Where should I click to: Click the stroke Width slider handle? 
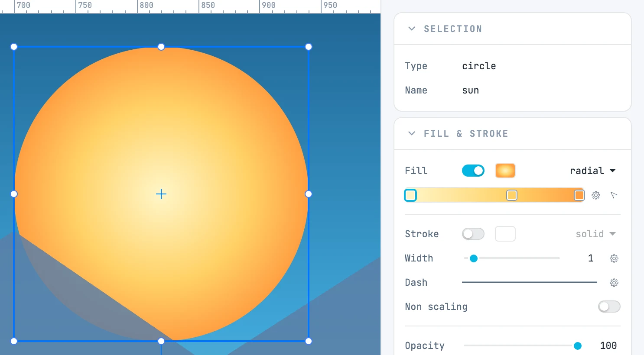pos(474,258)
